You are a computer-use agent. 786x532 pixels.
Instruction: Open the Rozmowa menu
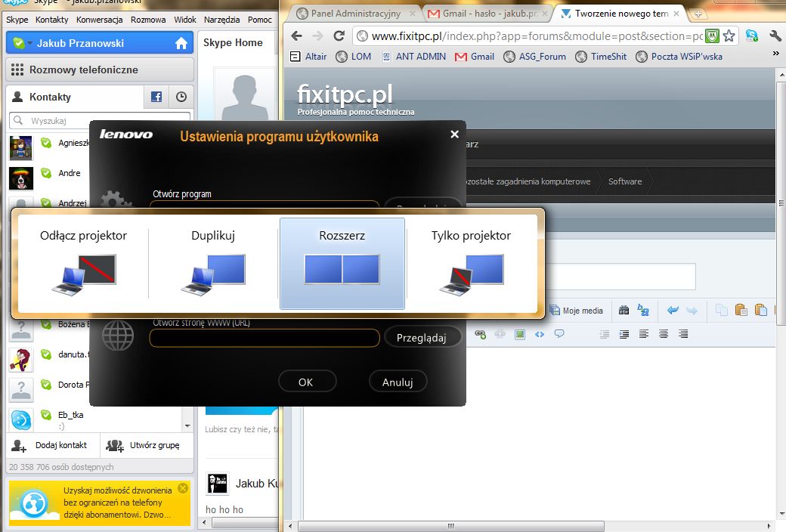(x=148, y=20)
